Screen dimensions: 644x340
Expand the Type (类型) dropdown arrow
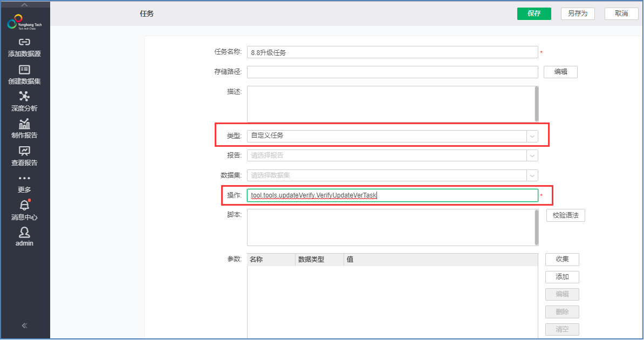tap(532, 136)
